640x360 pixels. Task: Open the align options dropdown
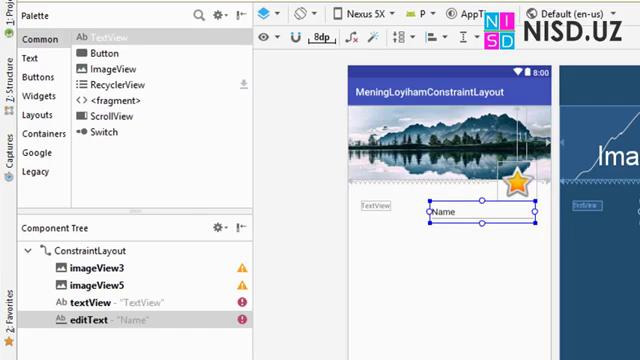(x=436, y=38)
